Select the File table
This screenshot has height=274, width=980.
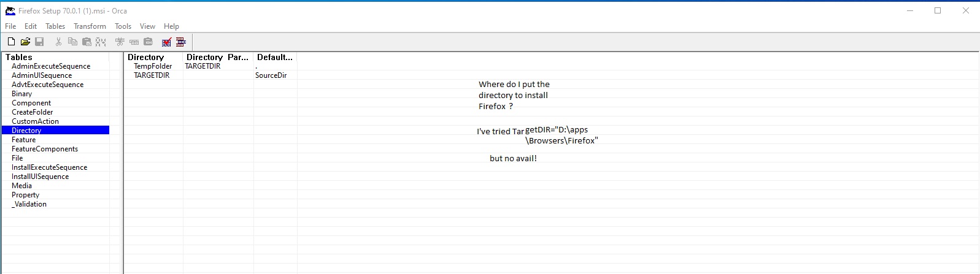click(x=17, y=158)
